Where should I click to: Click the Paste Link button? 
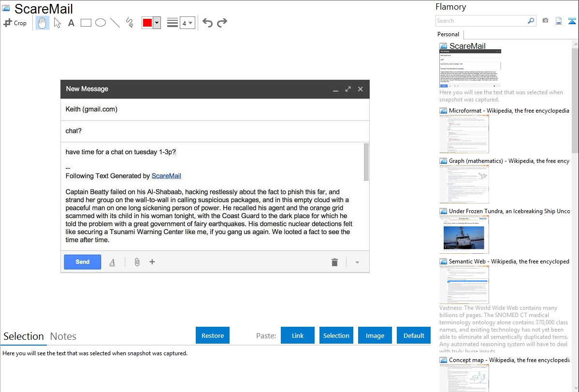coord(298,335)
